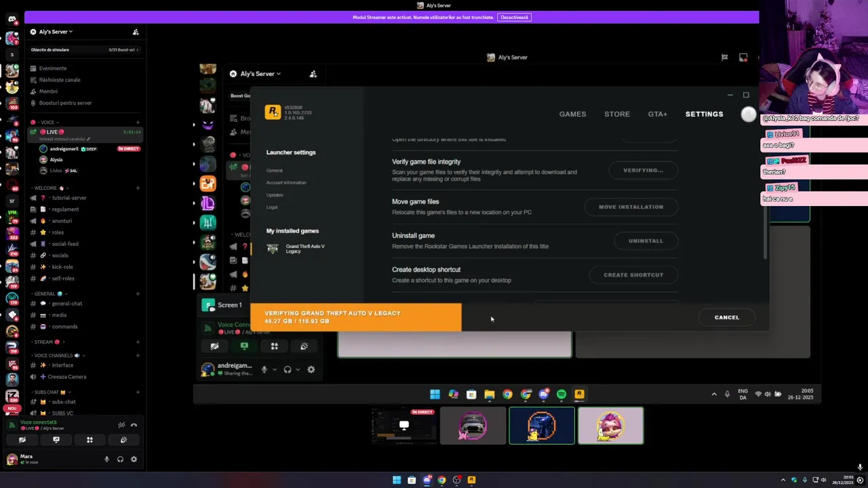The width and height of the screenshot is (868, 488).
Task: Add a channel to the WELCOME category
Action: [x=138, y=188]
